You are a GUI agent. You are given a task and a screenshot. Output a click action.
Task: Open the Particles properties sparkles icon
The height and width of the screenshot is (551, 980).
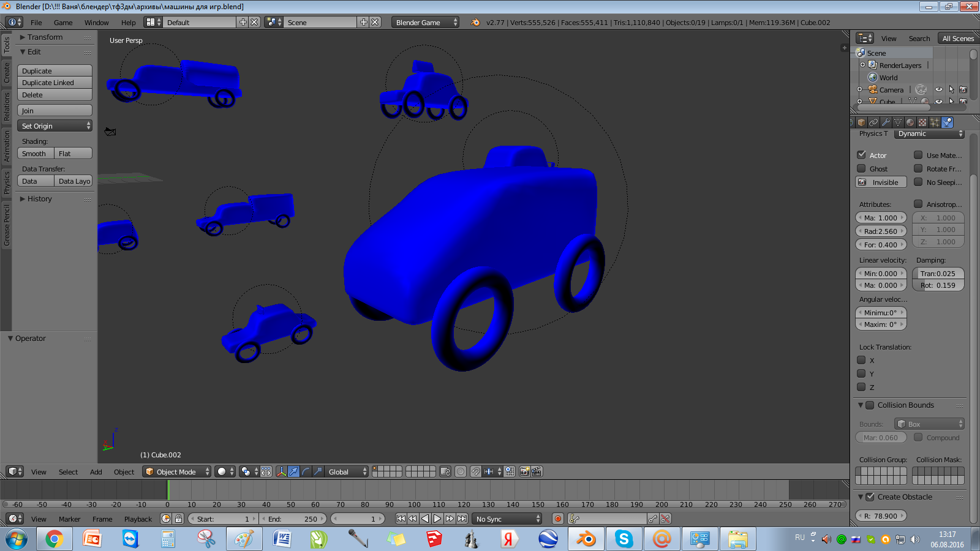pos(935,122)
